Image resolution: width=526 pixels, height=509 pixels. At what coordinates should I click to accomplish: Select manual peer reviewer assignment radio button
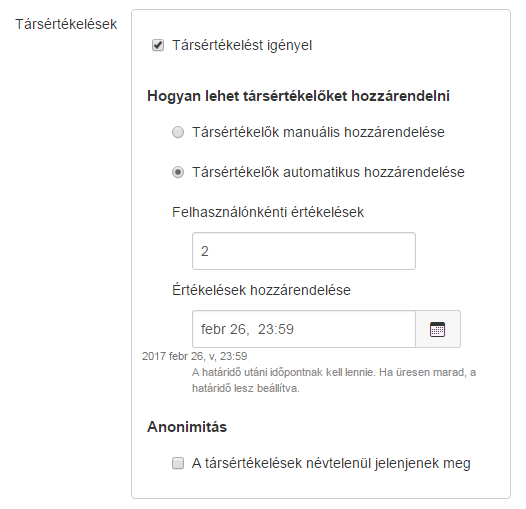178,132
